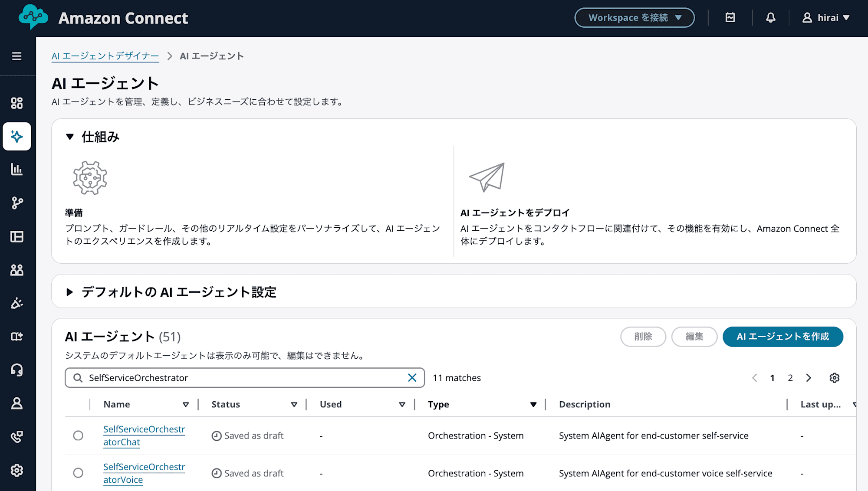
Task: Open Workspace を接続 dropdown
Action: click(635, 18)
